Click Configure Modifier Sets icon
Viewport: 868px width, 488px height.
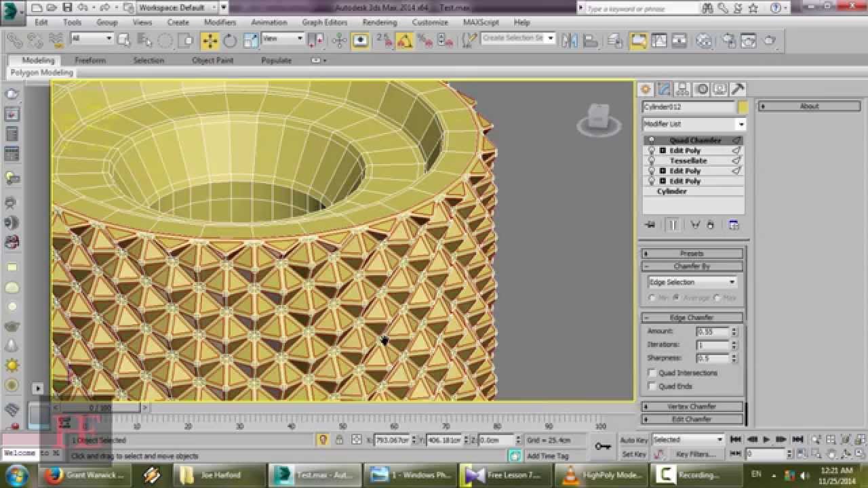click(x=733, y=225)
